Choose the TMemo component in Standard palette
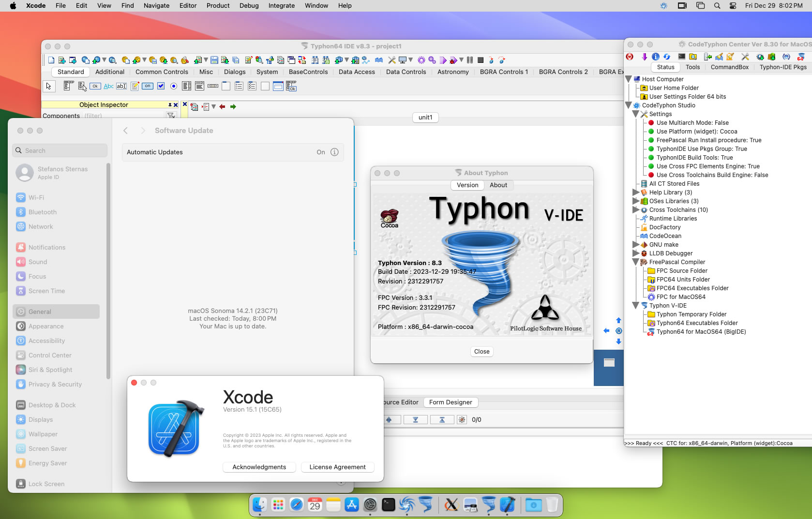 135,86
